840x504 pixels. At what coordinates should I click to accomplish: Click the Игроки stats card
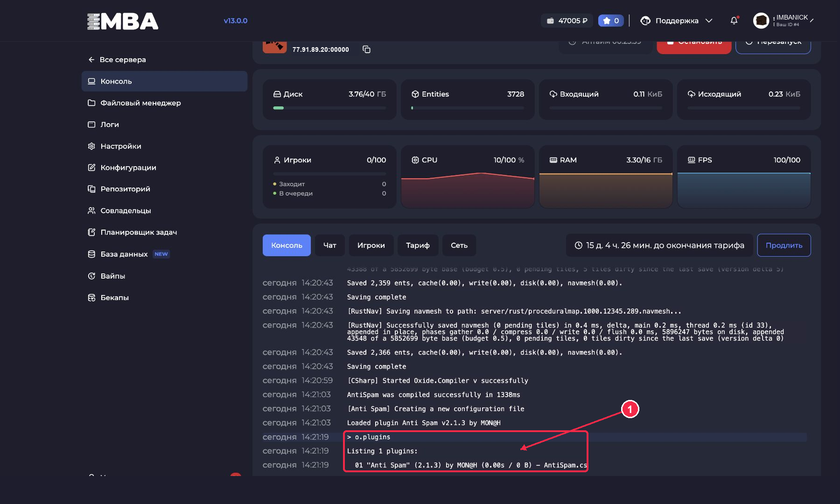(329, 177)
